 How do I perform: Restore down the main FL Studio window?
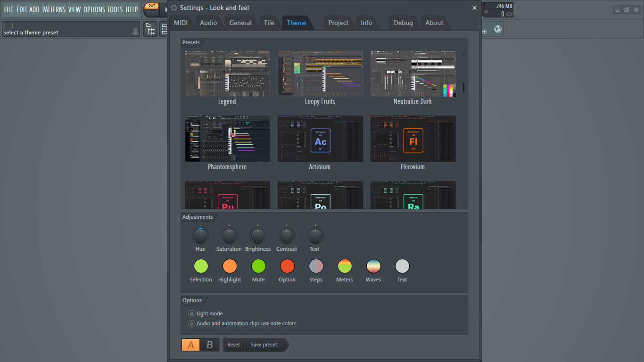point(627,10)
